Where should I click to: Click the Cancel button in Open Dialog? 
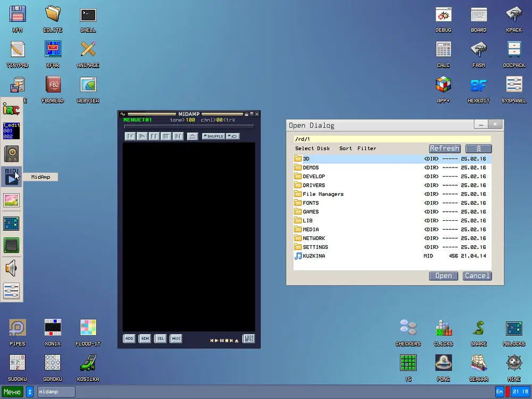tap(477, 276)
